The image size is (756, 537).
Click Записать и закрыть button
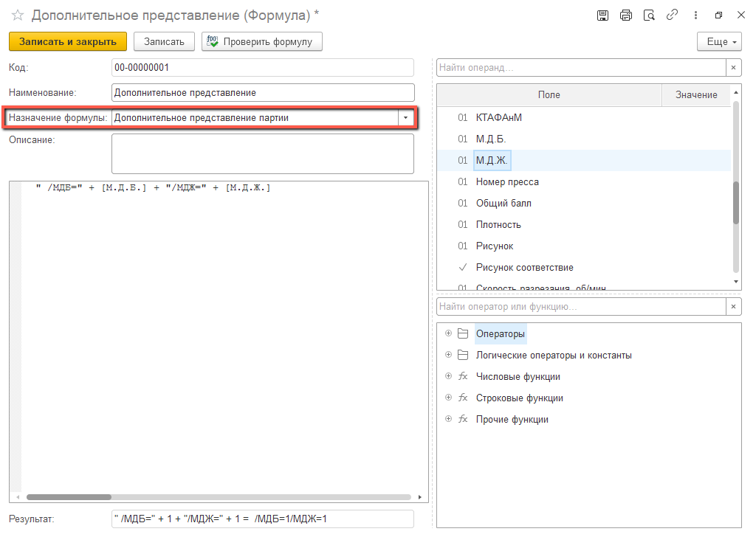pos(68,42)
